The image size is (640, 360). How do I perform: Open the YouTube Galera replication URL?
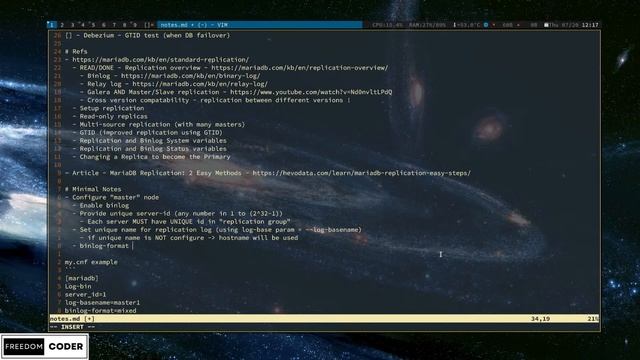(x=311, y=92)
